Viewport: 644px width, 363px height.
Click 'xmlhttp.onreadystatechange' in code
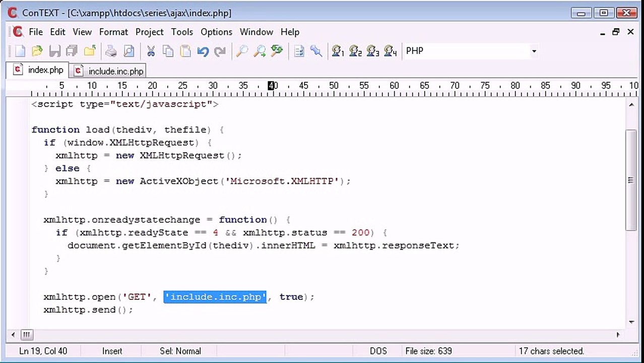[x=121, y=220]
